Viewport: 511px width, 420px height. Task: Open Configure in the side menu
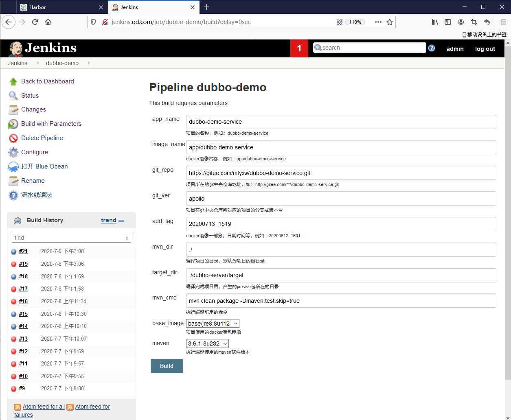click(x=35, y=152)
